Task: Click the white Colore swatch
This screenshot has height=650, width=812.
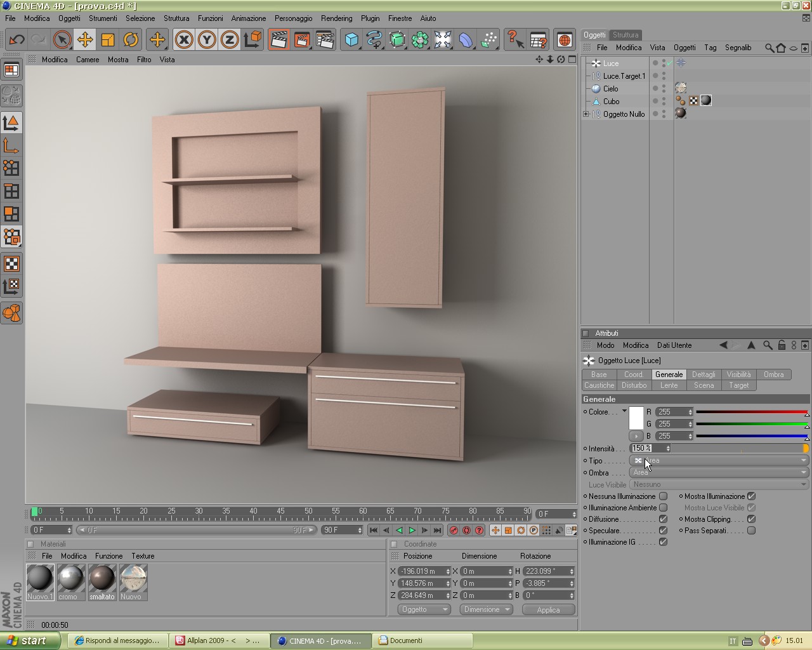Action: pos(636,418)
